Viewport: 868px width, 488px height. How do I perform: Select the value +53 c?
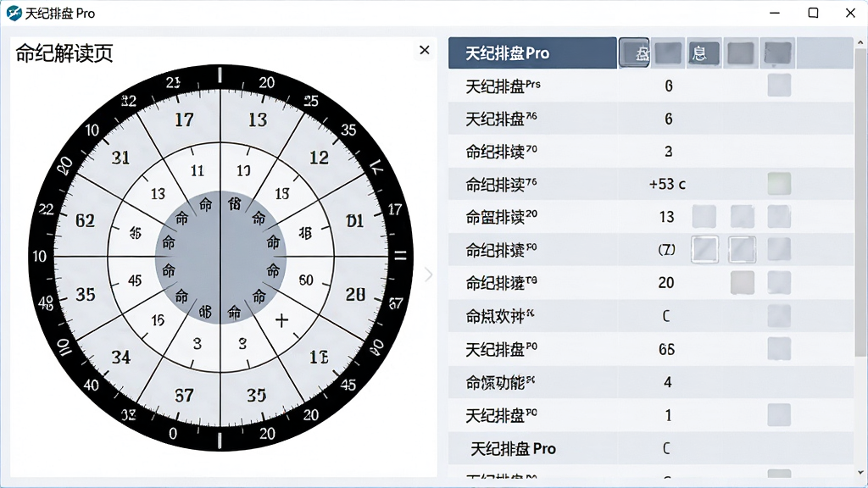(667, 184)
